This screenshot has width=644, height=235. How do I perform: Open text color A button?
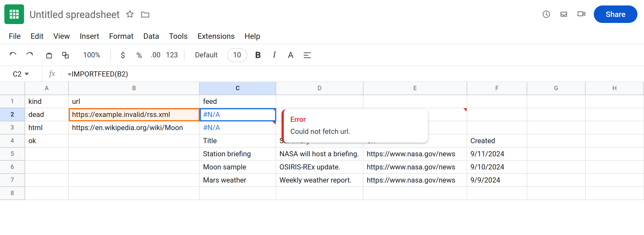pos(291,55)
